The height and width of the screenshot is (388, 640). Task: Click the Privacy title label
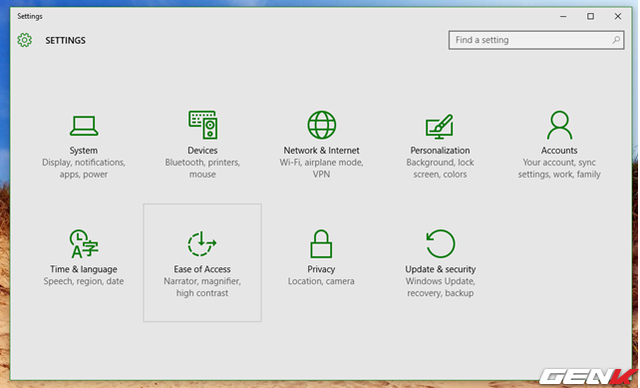pos(321,269)
